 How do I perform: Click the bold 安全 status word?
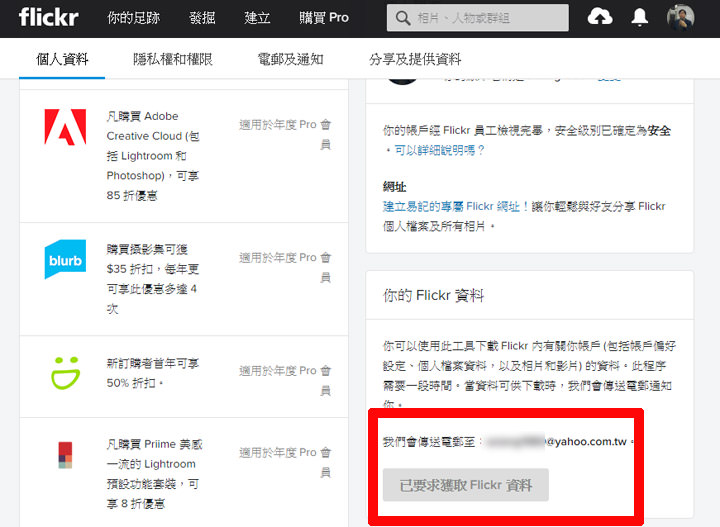(x=659, y=131)
